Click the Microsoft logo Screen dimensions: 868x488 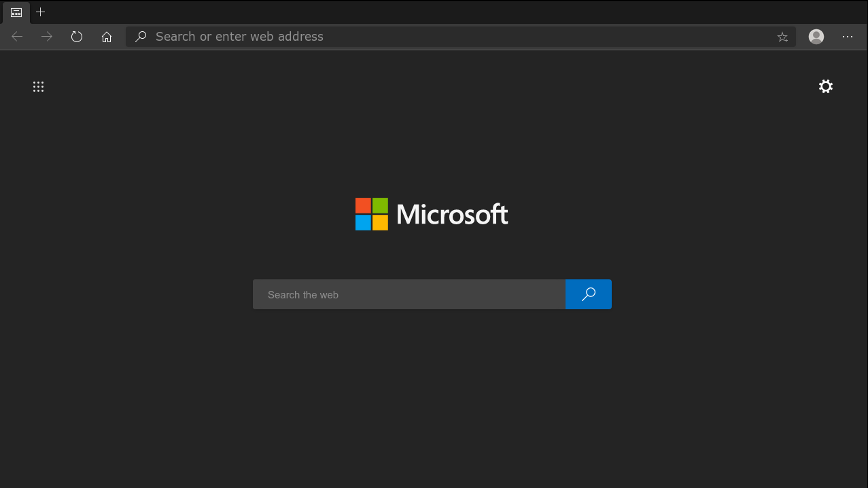point(432,214)
